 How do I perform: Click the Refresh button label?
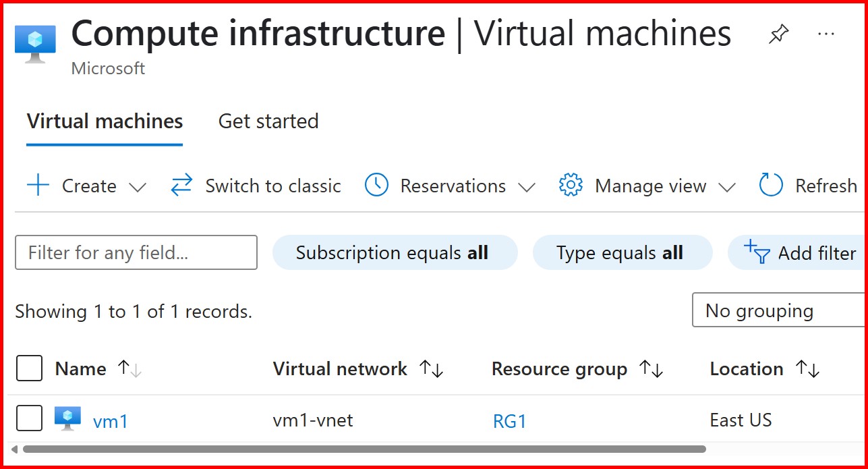826,186
